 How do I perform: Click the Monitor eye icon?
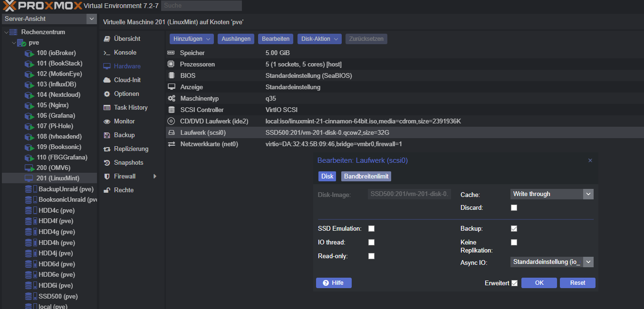pyautogui.click(x=107, y=122)
